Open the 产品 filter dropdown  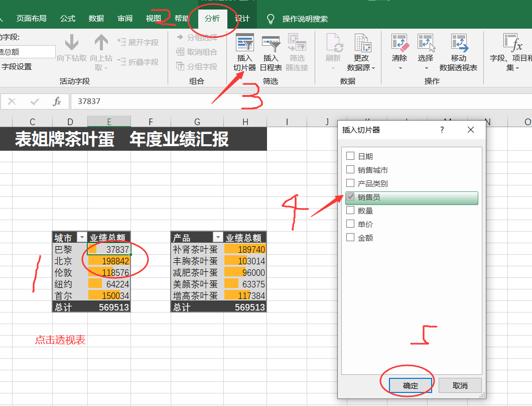[217, 237]
